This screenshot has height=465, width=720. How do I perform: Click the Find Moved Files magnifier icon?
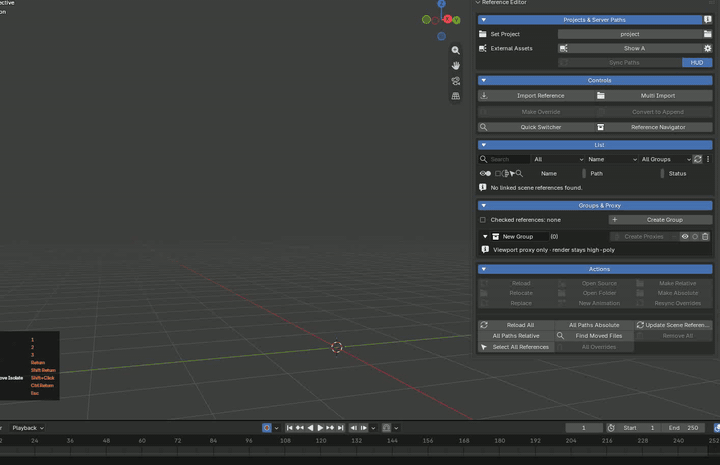click(x=560, y=336)
